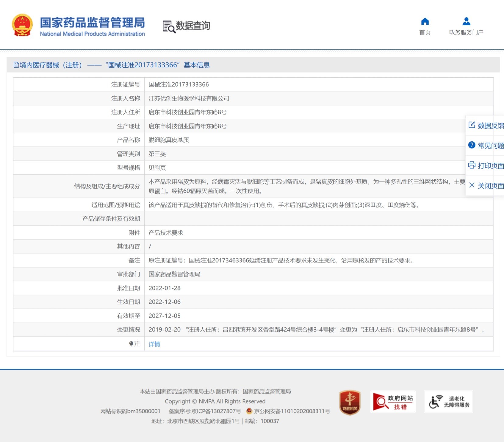Click the 生产地址 address value
The image size is (504, 442).
click(x=187, y=126)
